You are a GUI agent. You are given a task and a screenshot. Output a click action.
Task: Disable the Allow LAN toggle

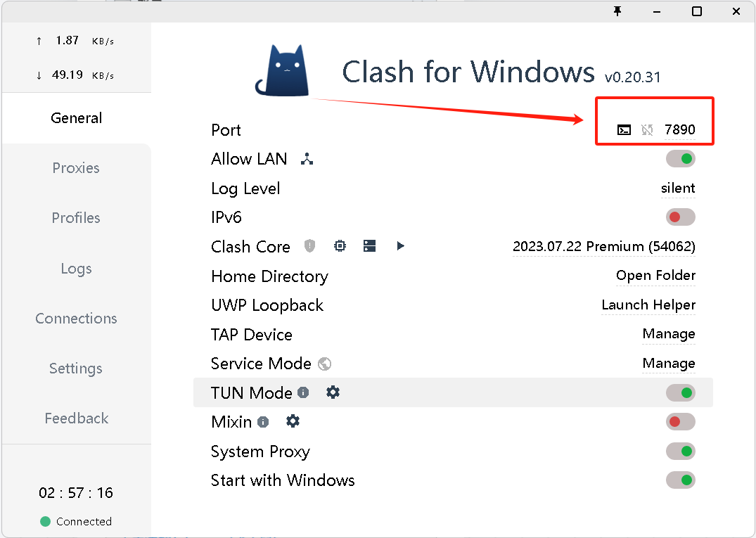point(680,159)
